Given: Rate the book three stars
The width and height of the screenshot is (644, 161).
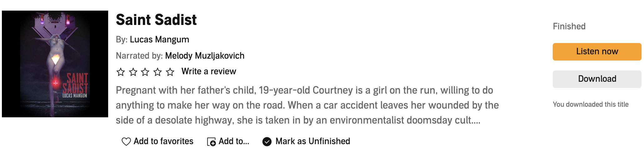Looking at the screenshot, I should [145, 72].
